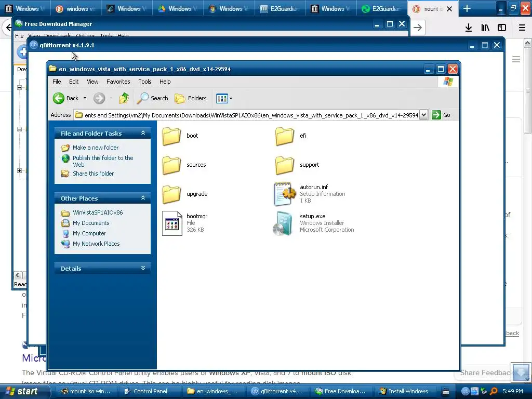Collapse File and Folder Tasks panel
Screen dimensions: 532x399
(143, 133)
